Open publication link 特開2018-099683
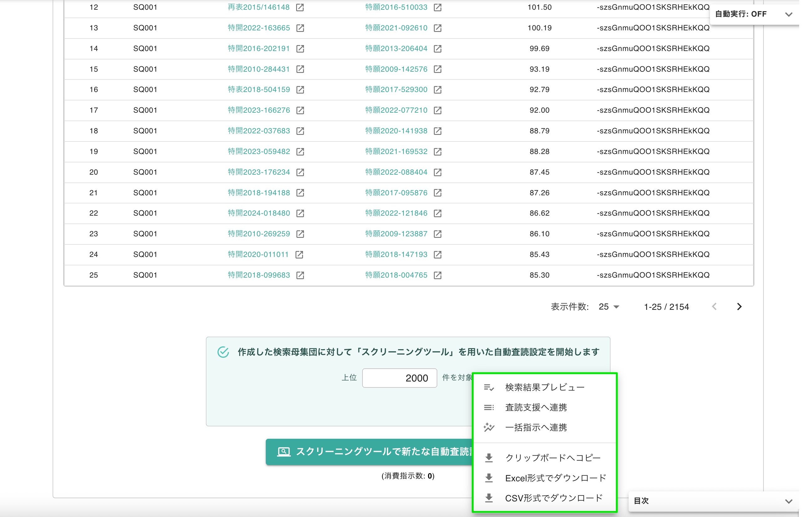This screenshot has height=517, width=812. point(259,275)
